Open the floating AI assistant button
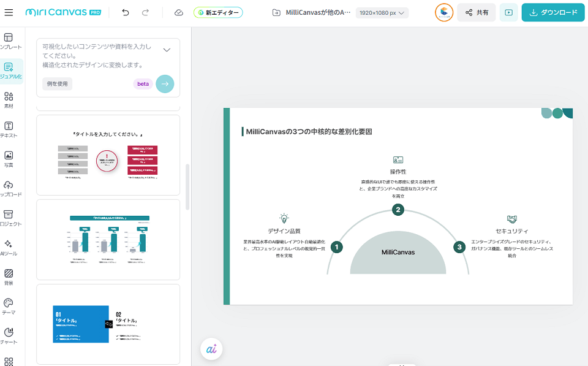Image resolution: width=588 pixels, height=366 pixels. click(x=211, y=349)
